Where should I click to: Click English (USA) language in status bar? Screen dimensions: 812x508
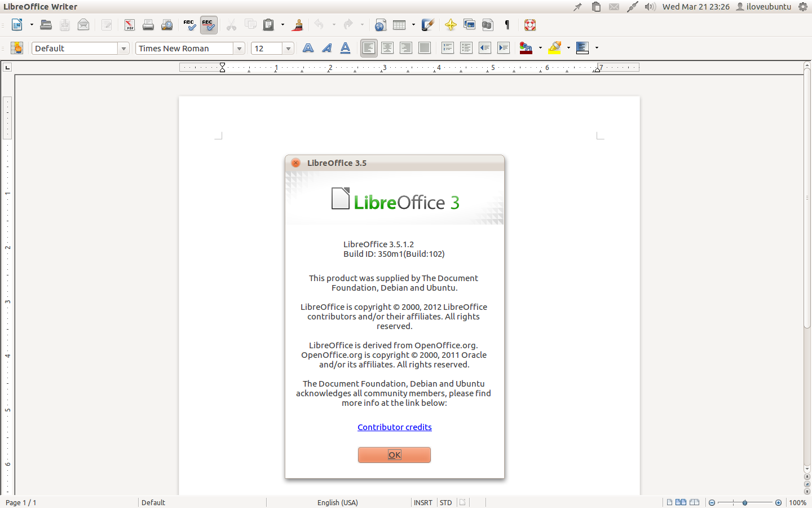pyautogui.click(x=338, y=502)
